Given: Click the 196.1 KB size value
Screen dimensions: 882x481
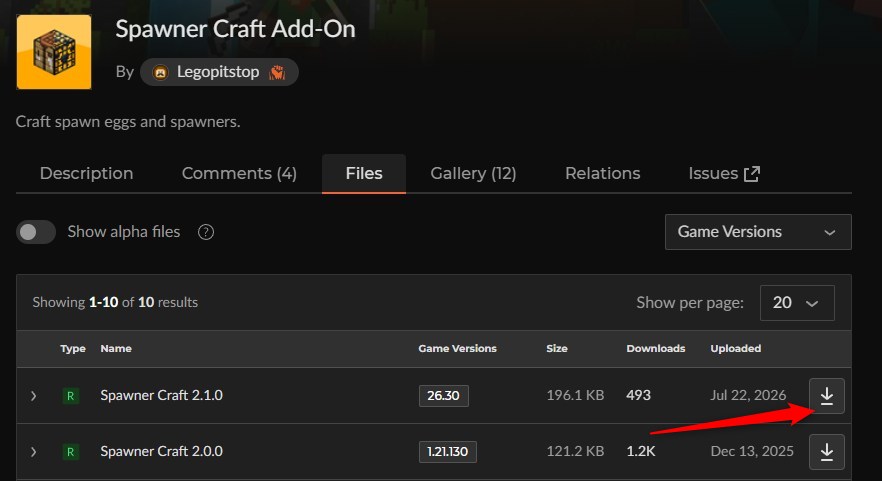Looking at the screenshot, I should pyautogui.click(x=575, y=395).
